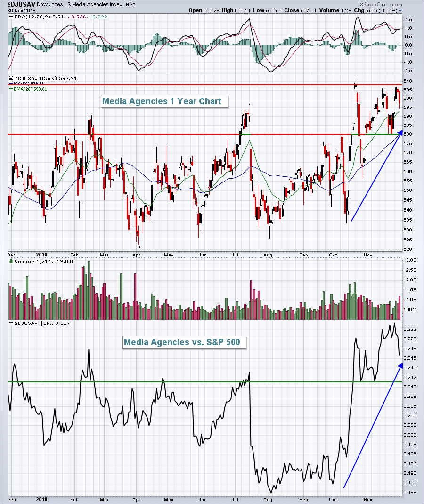Click the MA(50) 579.88 legend entry
The height and width of the screenshot is (504, 424).
tap(27, 83)
